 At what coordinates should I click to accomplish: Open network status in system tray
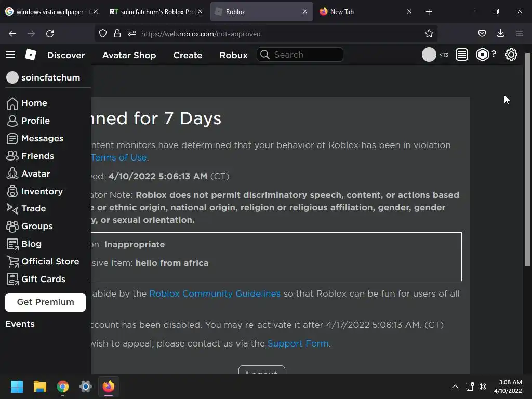[470, 387]
